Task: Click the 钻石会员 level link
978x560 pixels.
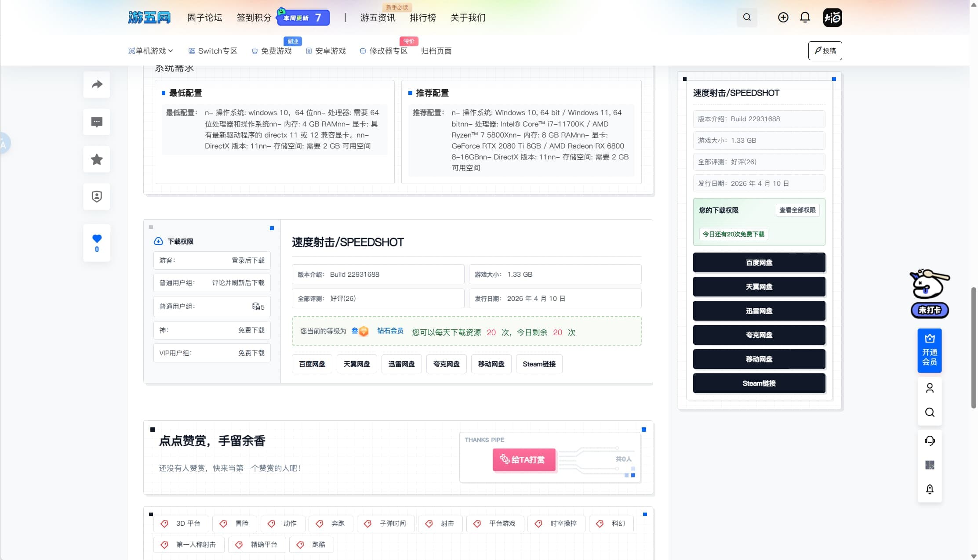Action: tap(390, 331)
